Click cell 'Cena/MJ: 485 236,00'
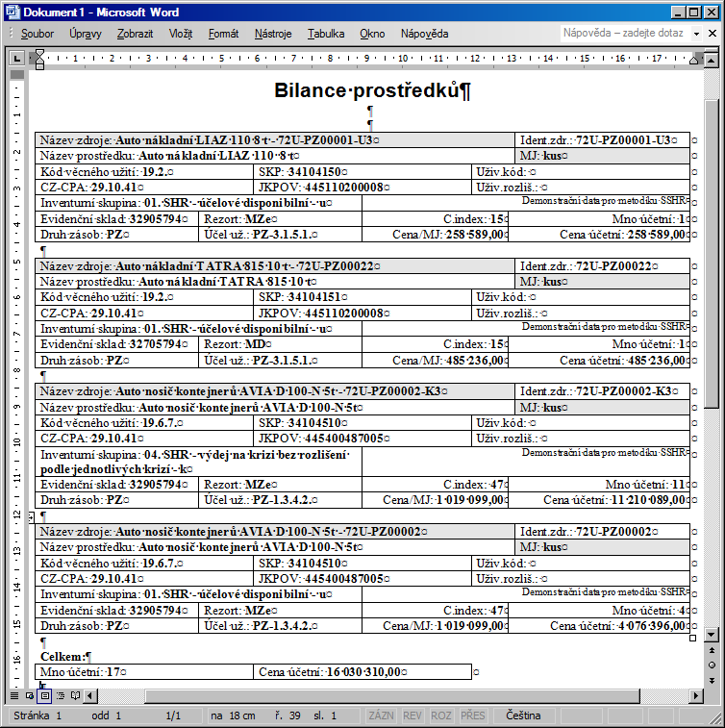The width and height of the screenshot is (725, 728). pos(435,361)
